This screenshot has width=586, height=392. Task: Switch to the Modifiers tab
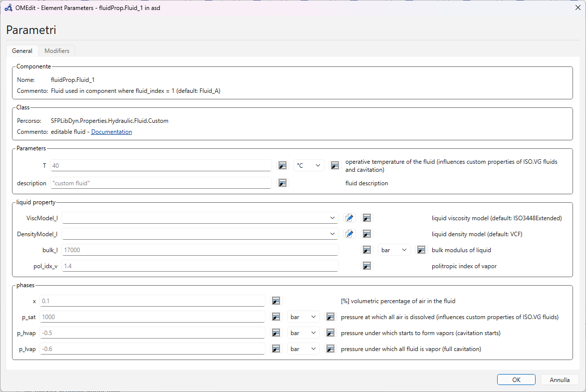point(57,51)
